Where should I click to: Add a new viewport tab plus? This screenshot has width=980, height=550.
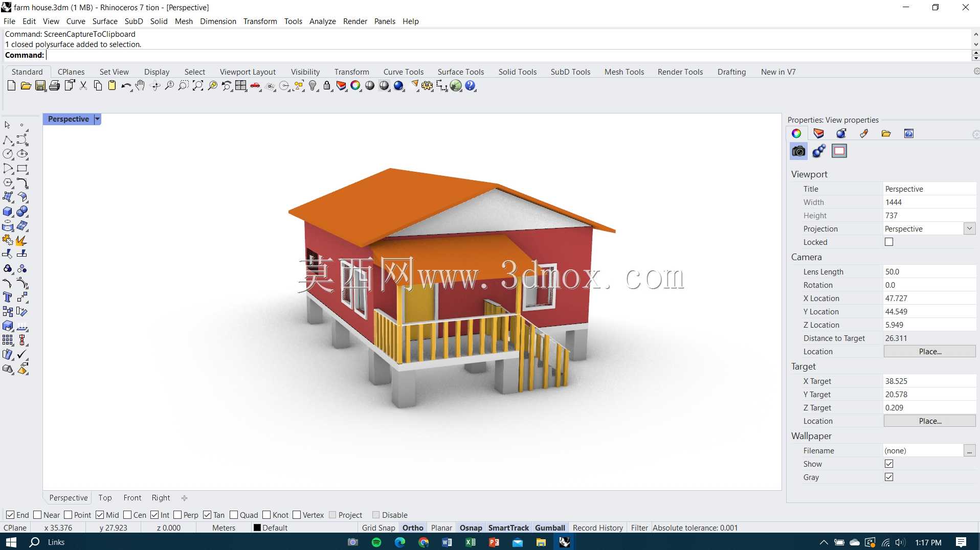(184, 498)
